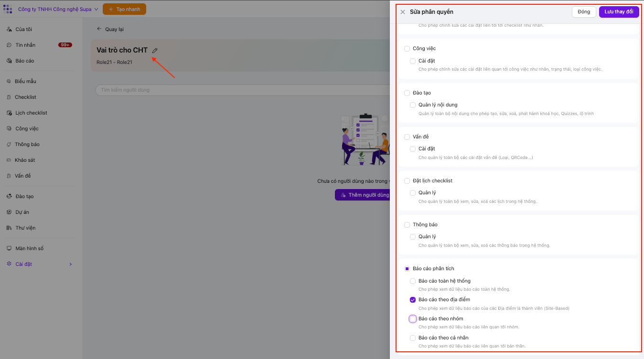Click the Đóng button

point(584,12)
